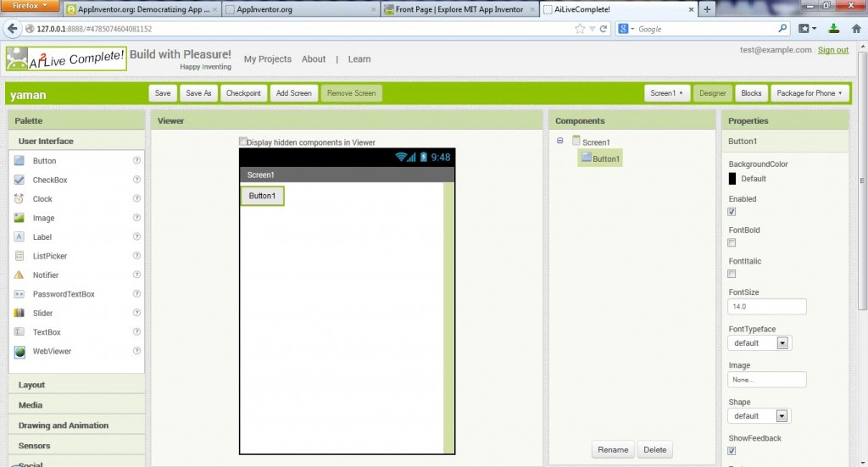Select the ListPicker palette icon
The image size is (868, 467).
tap(19, 256)
